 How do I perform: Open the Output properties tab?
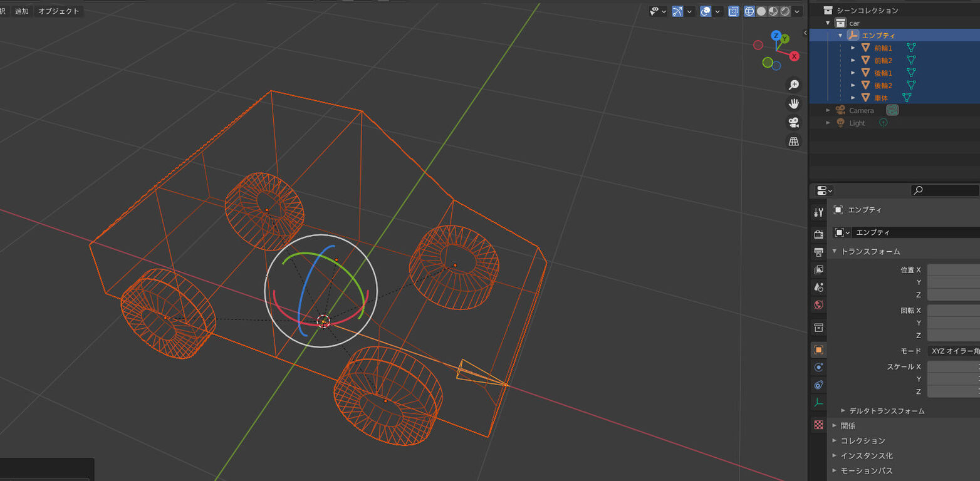818,252
